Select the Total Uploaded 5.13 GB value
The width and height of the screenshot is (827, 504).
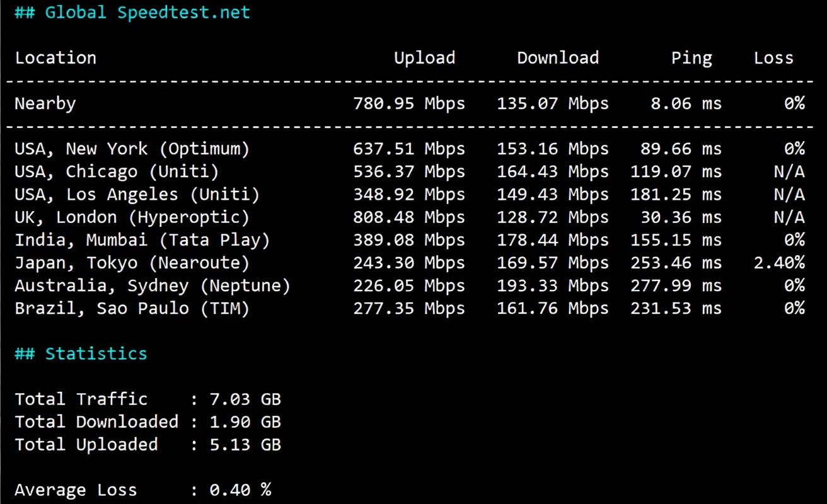[x=245, y=444]
